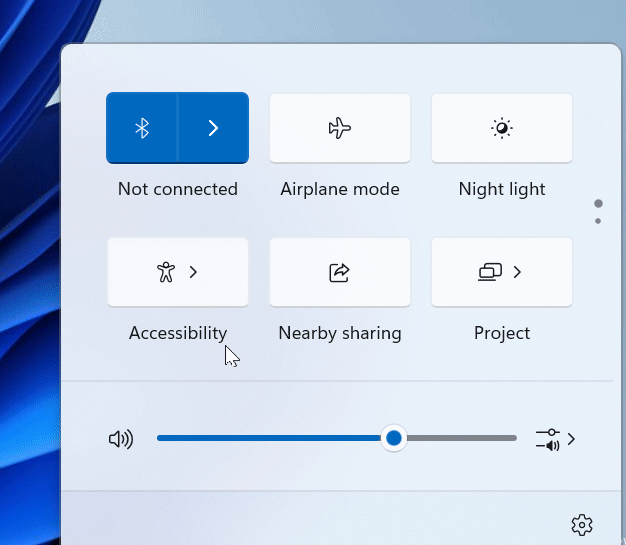Select a sound output via mixer icon
The image size is (626, 545).
(555, 439)
